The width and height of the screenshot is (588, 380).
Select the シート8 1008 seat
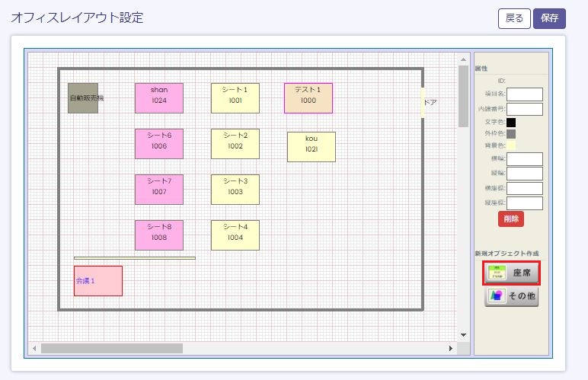pos(159,235)
